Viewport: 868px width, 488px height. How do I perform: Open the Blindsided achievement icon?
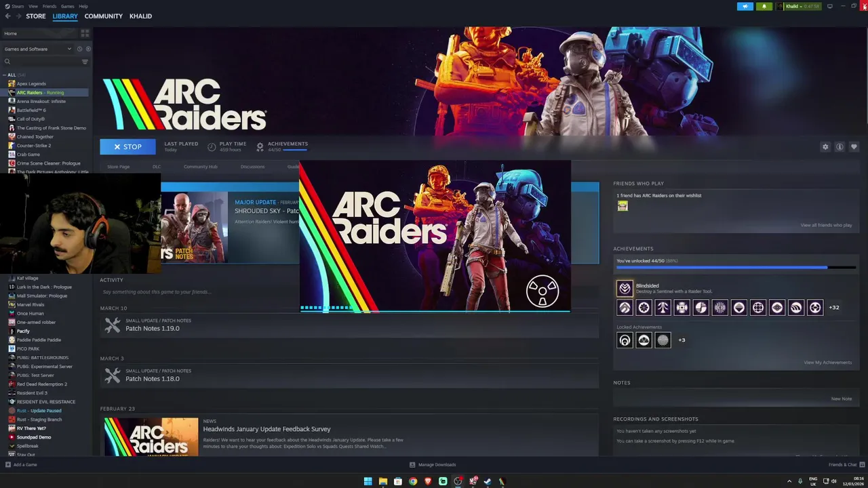[625, 288]
